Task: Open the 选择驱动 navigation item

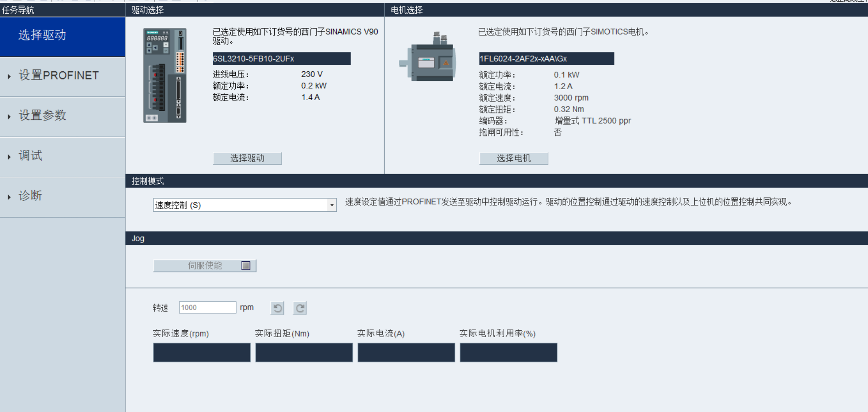Action: pyautogui.click(x=62, y=37)
